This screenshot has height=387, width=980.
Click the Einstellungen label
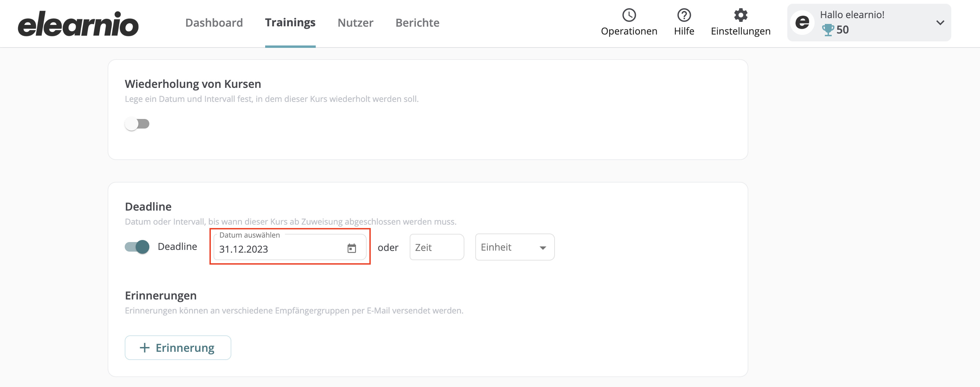(x=740, y=31)
